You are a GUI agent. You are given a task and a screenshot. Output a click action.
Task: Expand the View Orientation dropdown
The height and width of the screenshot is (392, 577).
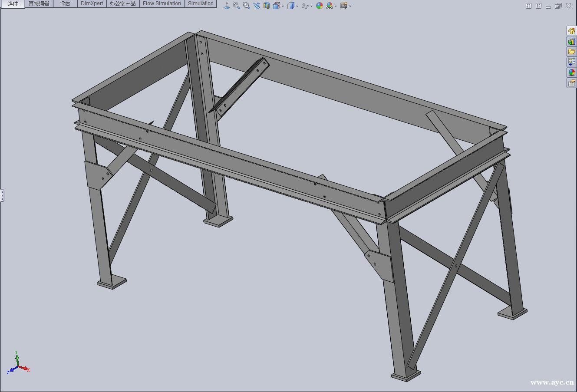[283, 6]
